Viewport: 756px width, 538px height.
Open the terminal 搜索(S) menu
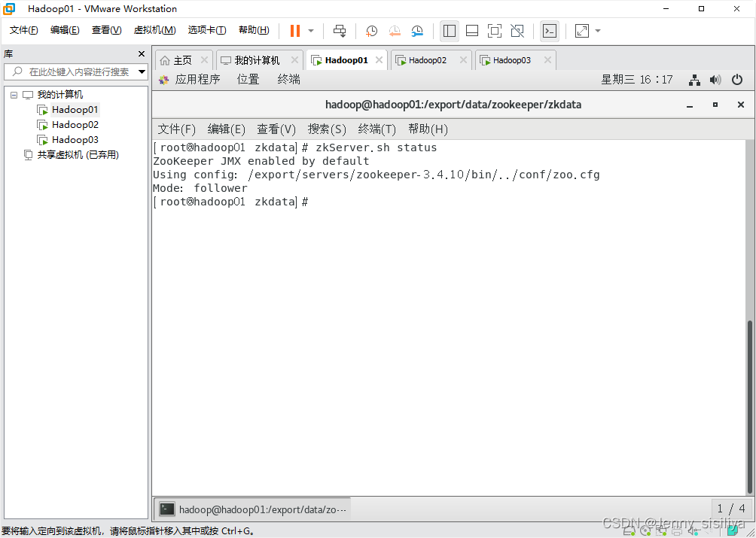point(327,129)
